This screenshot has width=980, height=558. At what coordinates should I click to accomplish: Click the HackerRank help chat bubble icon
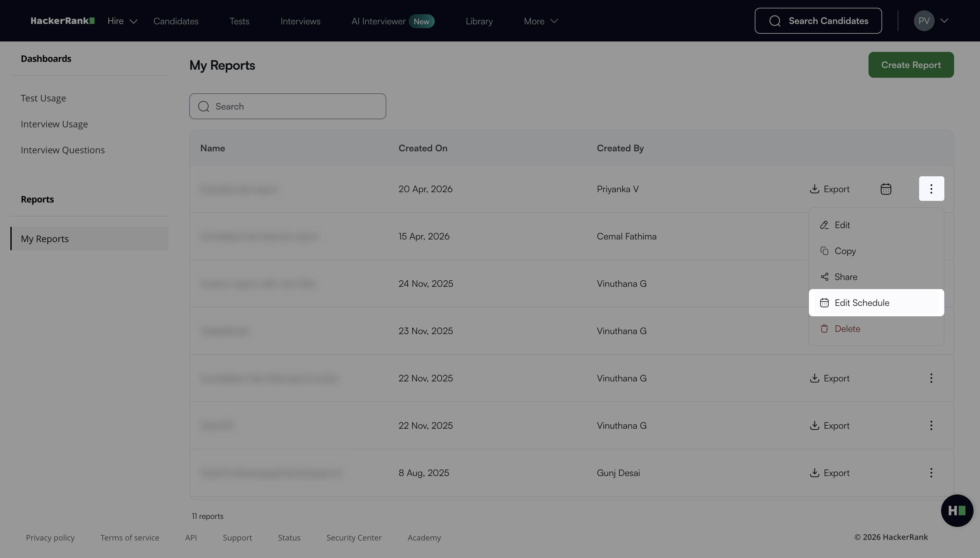(957, 510)
